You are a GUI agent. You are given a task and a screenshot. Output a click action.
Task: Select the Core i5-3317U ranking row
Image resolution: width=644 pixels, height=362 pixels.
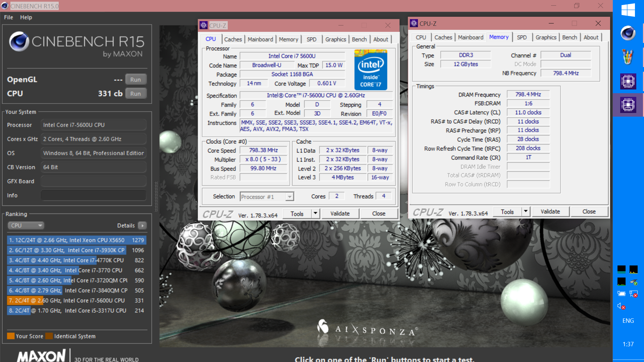(76, 311)
